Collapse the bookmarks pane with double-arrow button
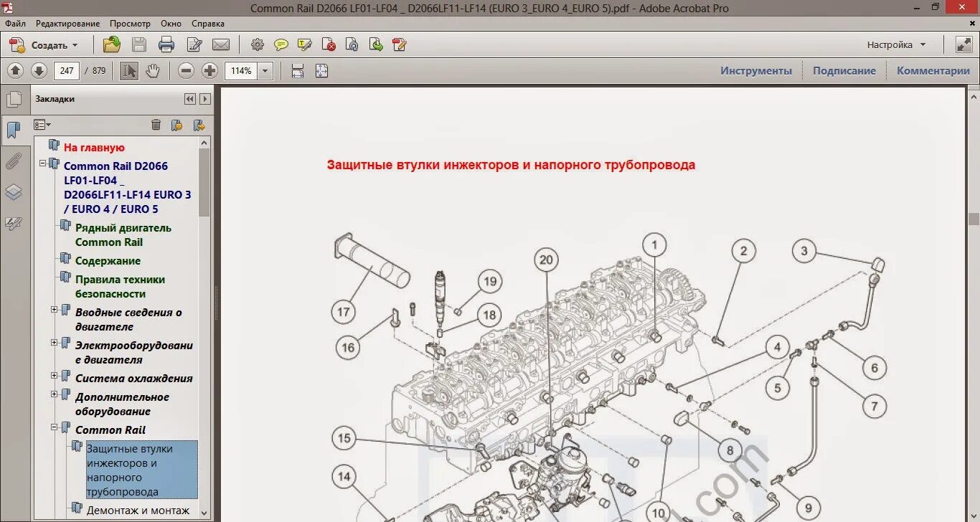Image resolution: width=980 pixels, height=522 pixels. pyautogui.click(x=189, y=99)
